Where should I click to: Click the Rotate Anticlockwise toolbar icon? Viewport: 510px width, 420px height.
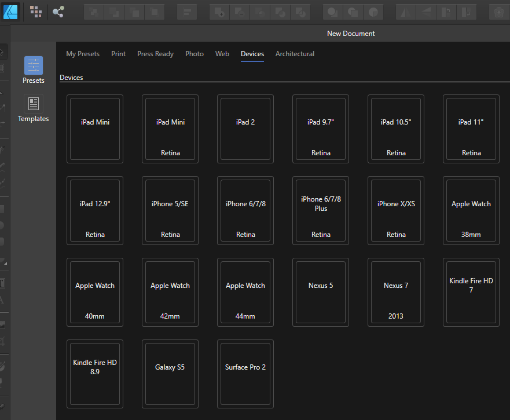pyautogui.click(x=446, y=12)
